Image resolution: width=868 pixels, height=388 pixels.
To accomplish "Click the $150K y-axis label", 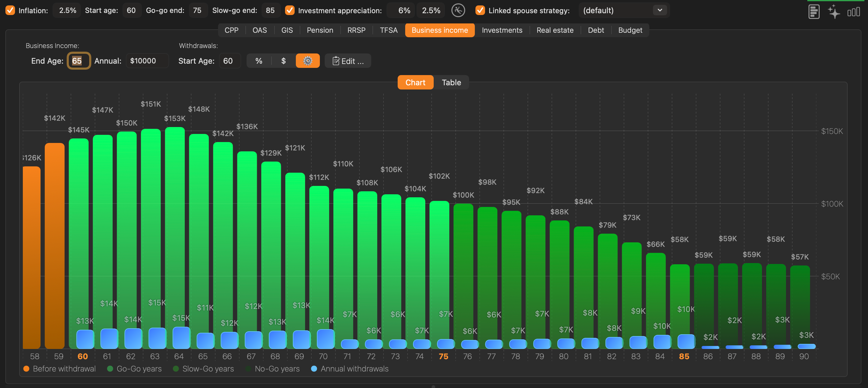I will point(832,131).
